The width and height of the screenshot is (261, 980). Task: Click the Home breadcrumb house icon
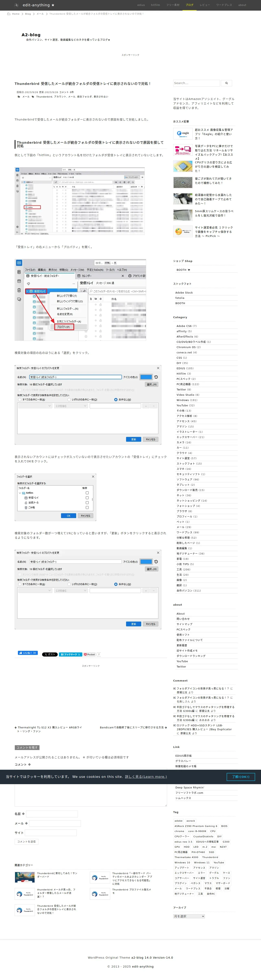9,14
